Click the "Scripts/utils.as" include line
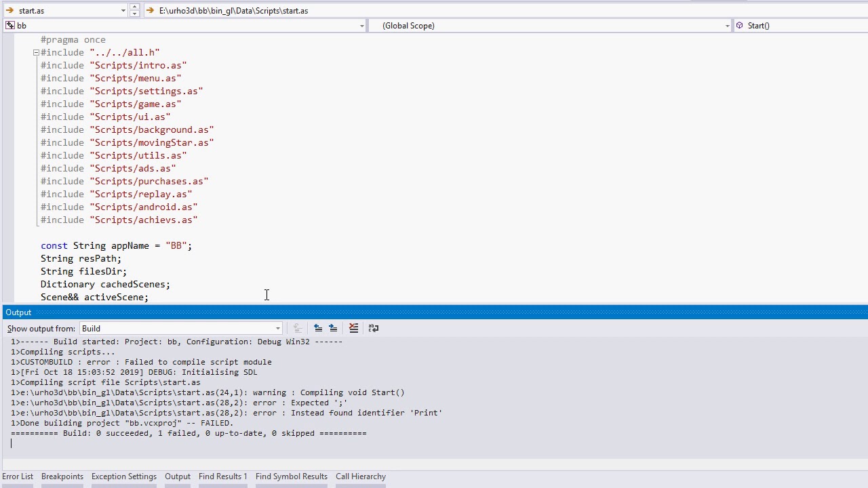Image resolution: width=868 pixels, height=488 pixels. [114, 156]
